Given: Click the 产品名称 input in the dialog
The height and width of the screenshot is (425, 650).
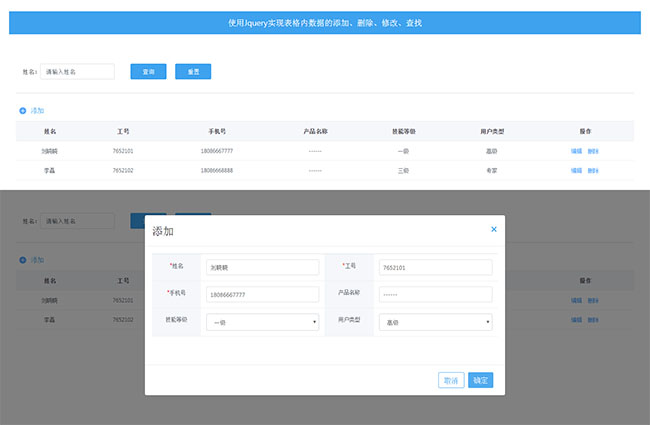Looking at the screenshot, I should (x=435, y=295).
